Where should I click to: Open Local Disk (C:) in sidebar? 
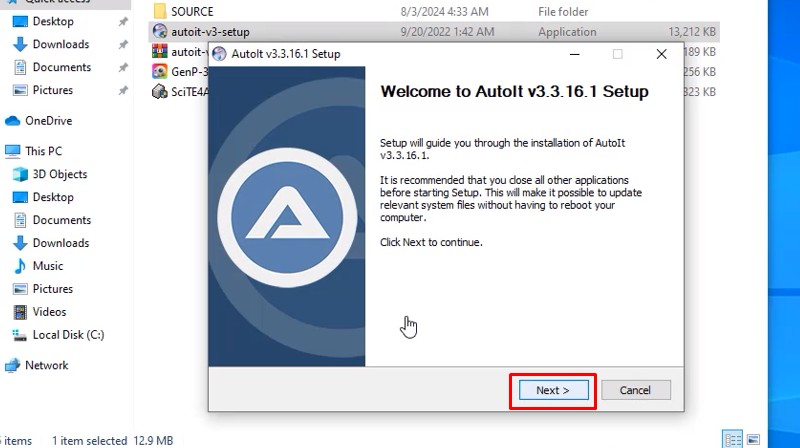tap(67, 335)
